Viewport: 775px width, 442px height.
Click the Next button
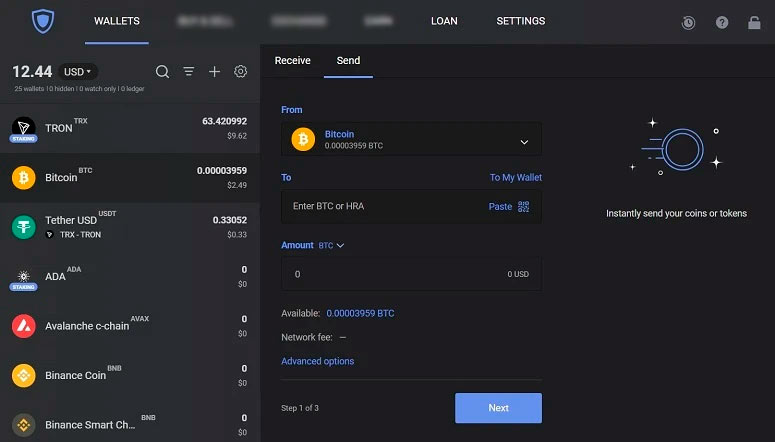pos(498,408)
